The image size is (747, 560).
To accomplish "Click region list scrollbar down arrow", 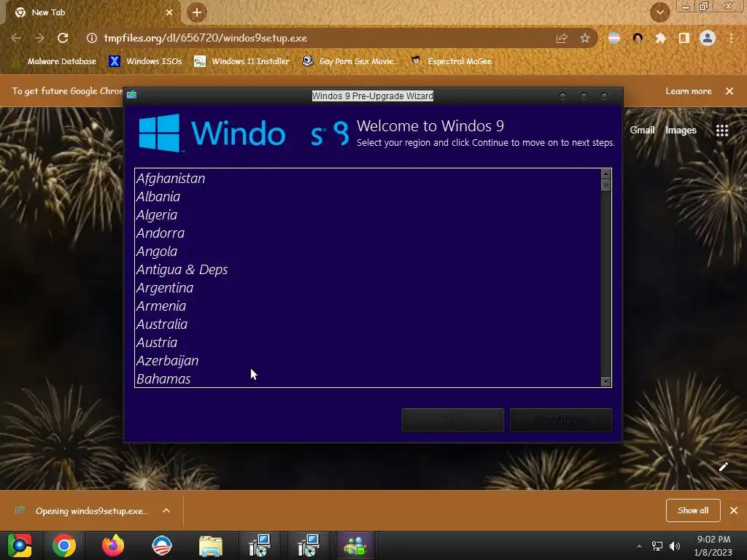I will pos(606,381).
